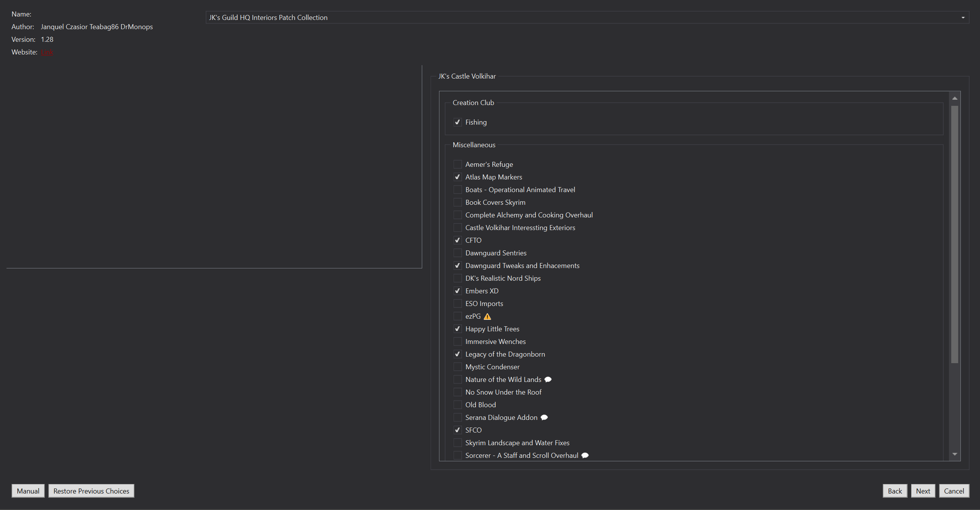Click the warning icon next to ezPG
This screenshot has width=980, height=510.
pos(487,316)
